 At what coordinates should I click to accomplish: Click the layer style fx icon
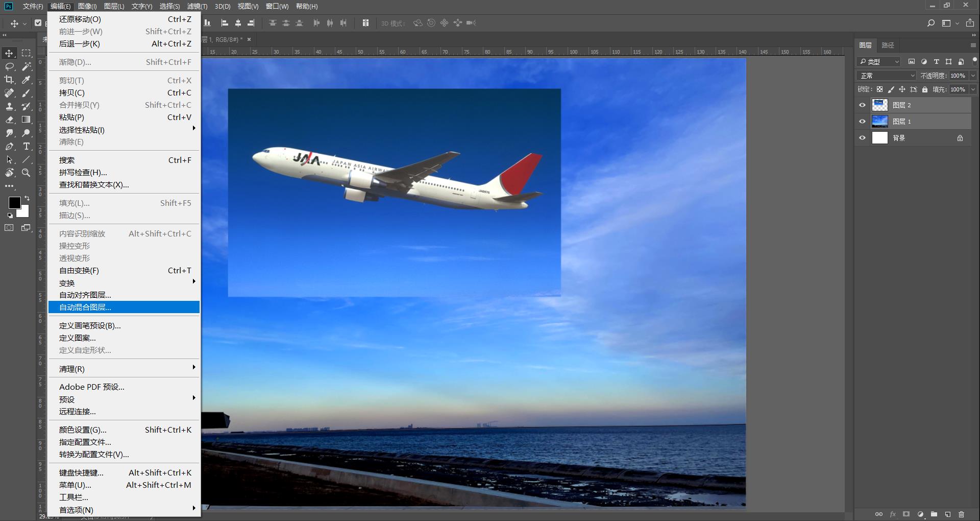coord(893,514)
